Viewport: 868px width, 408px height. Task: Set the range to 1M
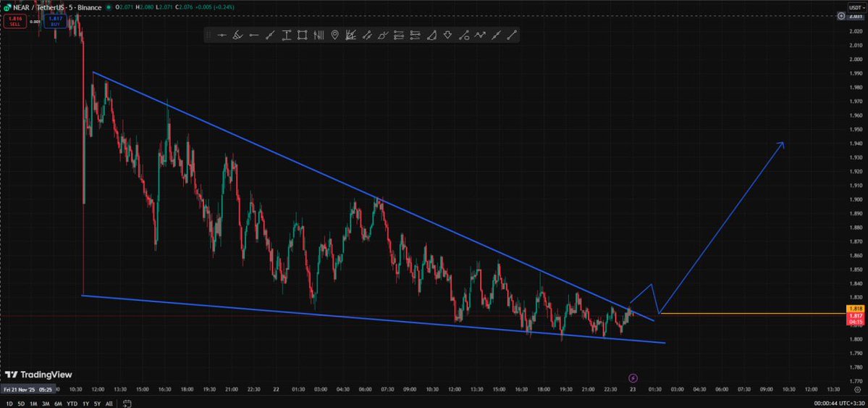pyautogui.click(x=33, y=404)
